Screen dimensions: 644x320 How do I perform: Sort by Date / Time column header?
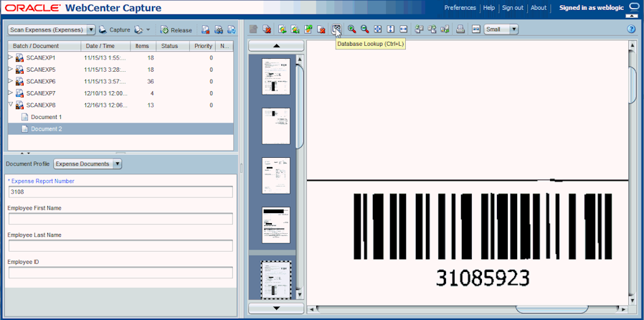105,46
